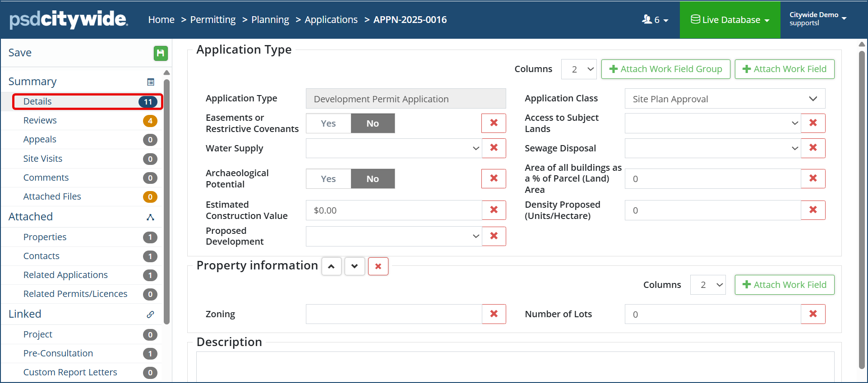Click the Linked section chain icon
Screen dimensions: 868x383
[151, 315]
